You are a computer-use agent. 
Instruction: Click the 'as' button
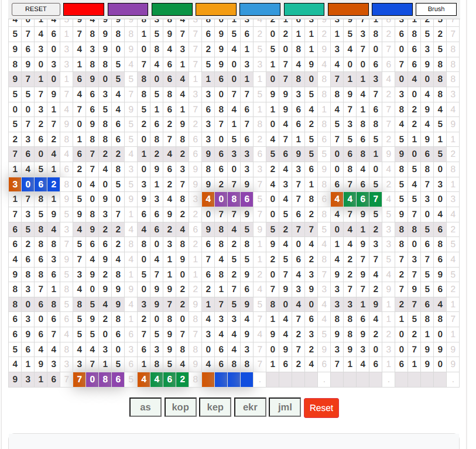tap(145, 407)
